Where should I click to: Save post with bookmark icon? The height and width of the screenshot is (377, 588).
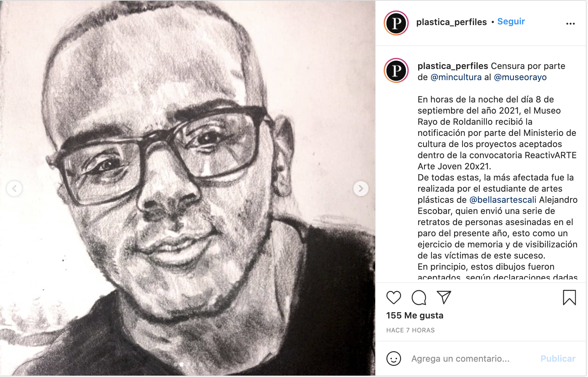click(569, 298)
